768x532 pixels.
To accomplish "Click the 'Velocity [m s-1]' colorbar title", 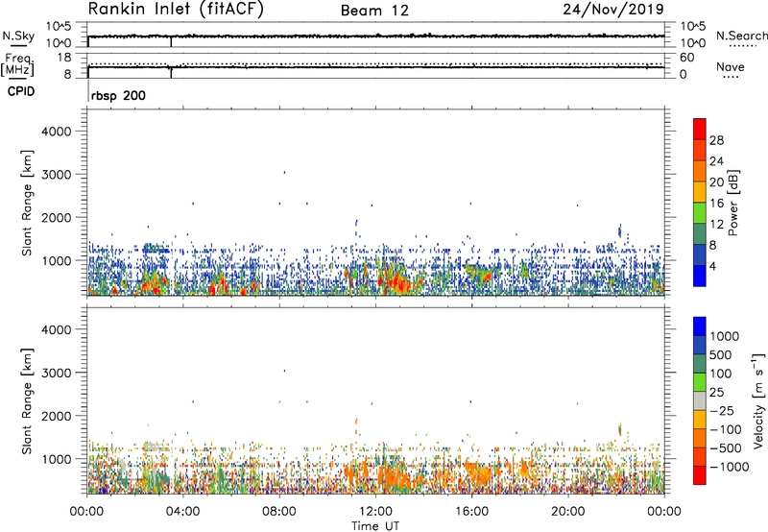I will pyautogui.click(x=759, y=400).
